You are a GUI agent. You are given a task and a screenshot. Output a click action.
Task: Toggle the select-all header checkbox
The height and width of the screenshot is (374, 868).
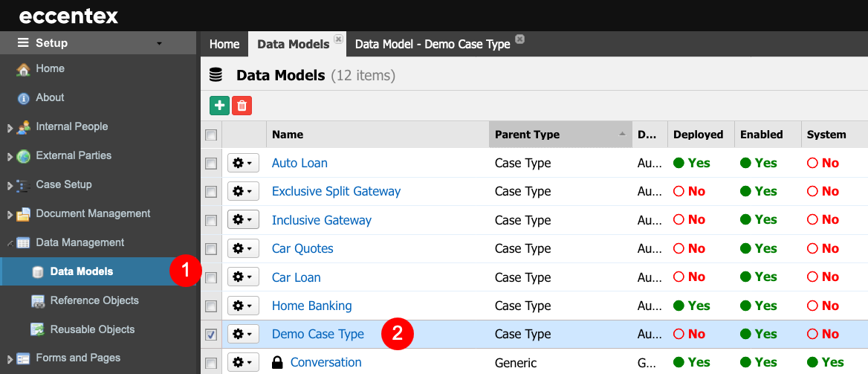(x=211, y=135)
